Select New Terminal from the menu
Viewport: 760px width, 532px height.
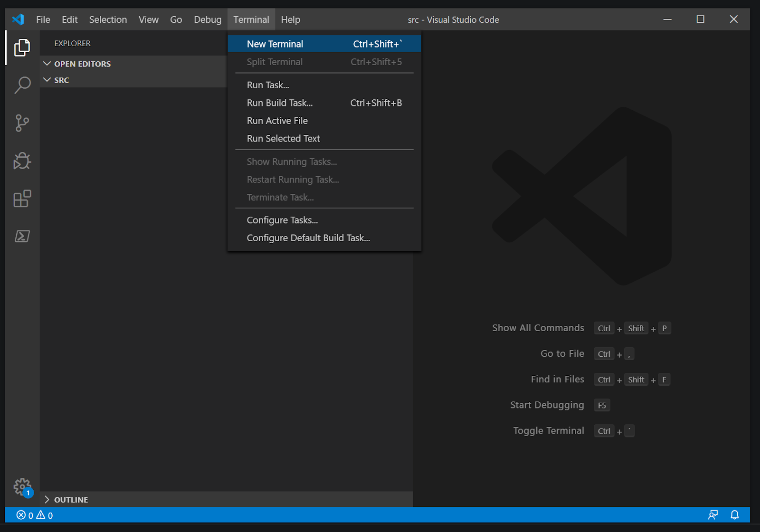click(275, 44)
